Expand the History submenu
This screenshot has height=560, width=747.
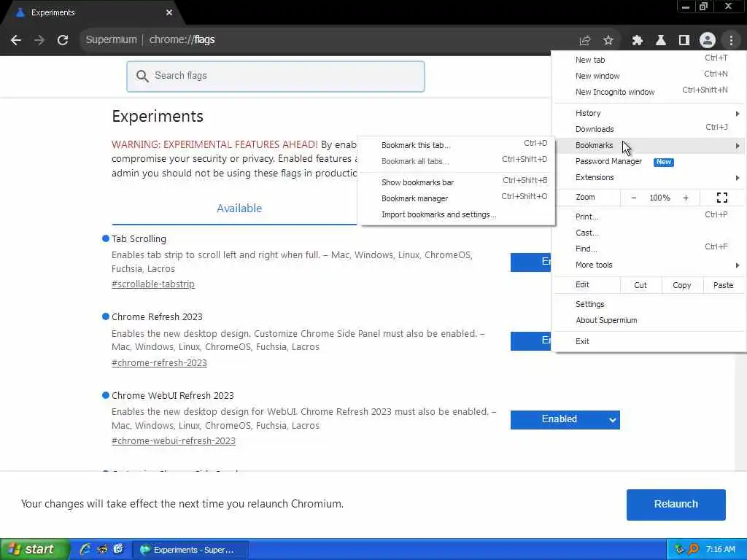pyautogui.click(x=649, y=113)
